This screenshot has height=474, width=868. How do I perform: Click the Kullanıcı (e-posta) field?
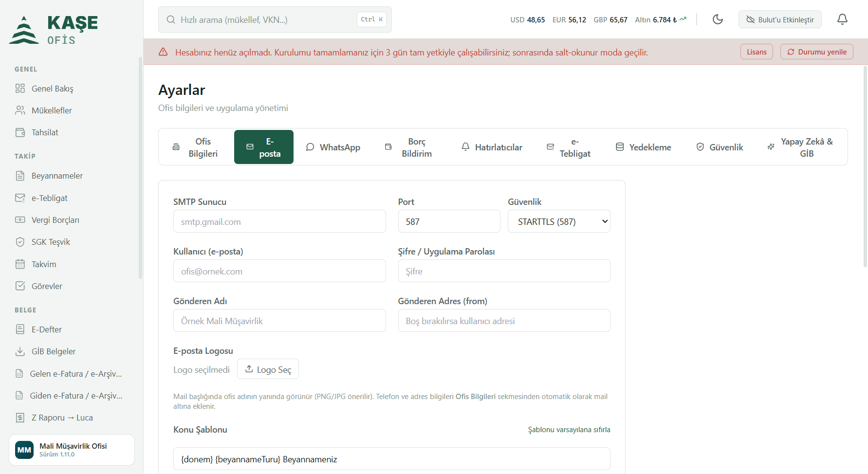(x=279, y=271)
